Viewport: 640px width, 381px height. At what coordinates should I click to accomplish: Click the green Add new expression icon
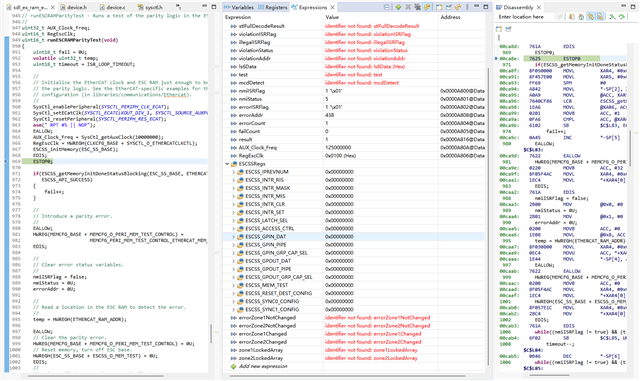pyautogui.click(x=398, y=7)
